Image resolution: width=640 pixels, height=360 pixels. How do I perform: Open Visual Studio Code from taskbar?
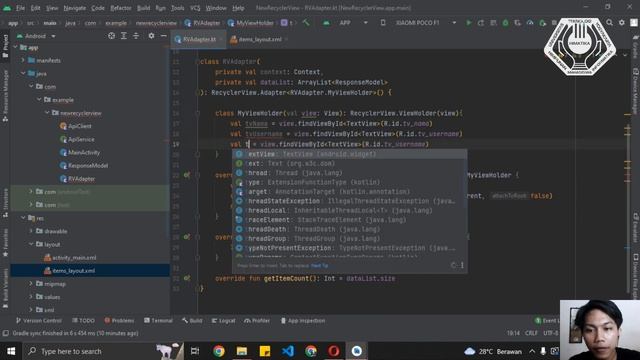click(x=288, y=351)
